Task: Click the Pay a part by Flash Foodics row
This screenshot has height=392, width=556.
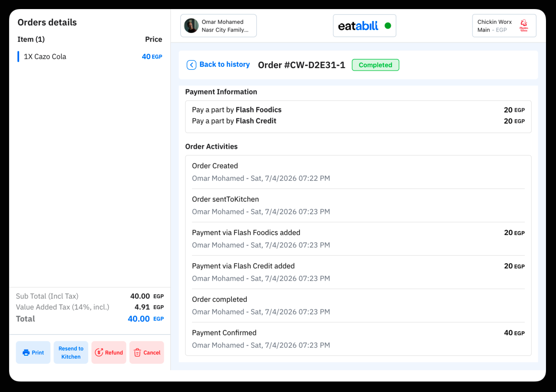Action: (x=358, y=110)
